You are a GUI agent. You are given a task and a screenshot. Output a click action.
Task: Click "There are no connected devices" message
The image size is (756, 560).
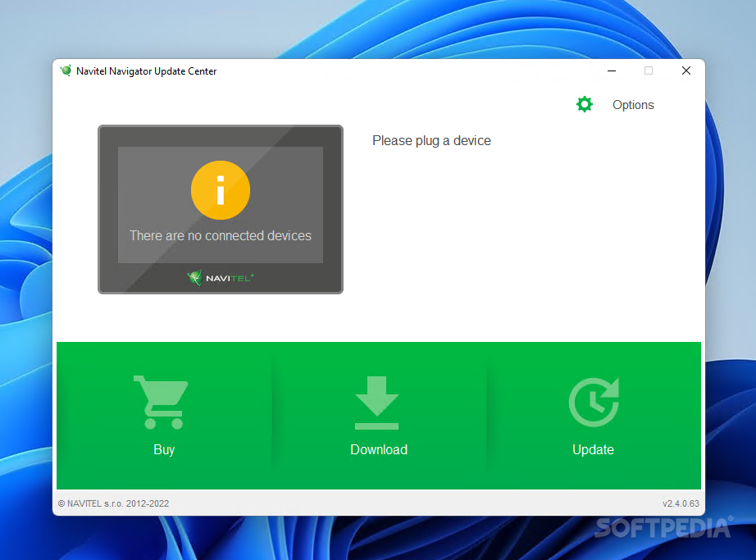pos(221,235)
